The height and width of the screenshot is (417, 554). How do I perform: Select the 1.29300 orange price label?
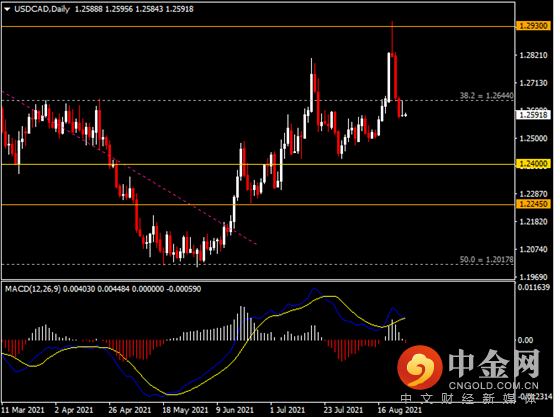[534, 26]
